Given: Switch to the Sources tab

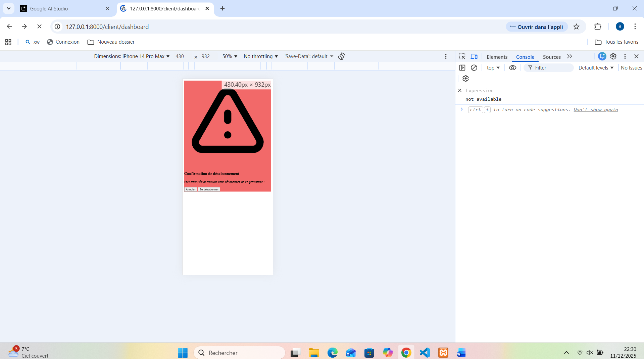Looking at the screenshot, I should coord(552,57).
